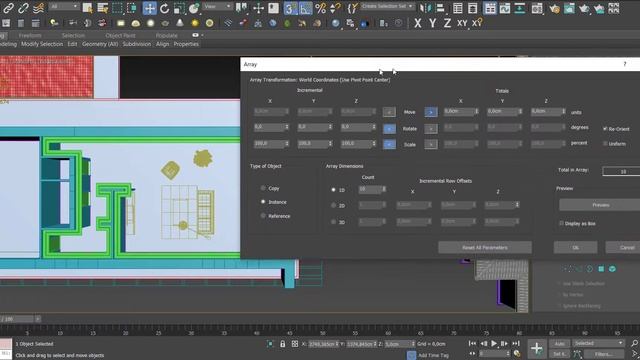
Task: Click Auto key button
Action: 559,344
